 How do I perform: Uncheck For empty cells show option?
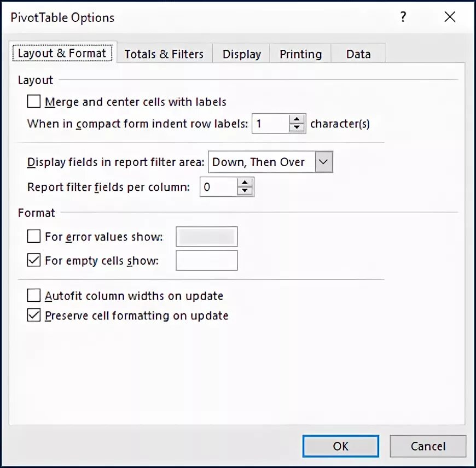pyautogui.click(x=34, y=260)
